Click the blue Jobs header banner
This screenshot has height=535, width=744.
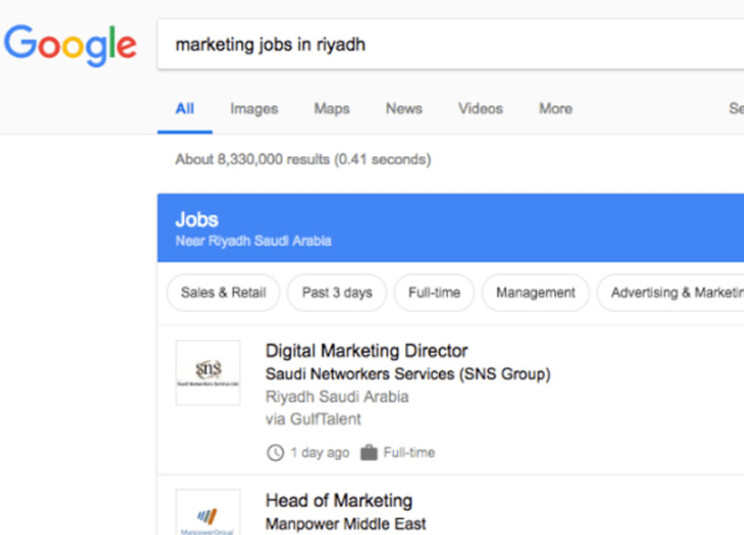pos(450,228)
